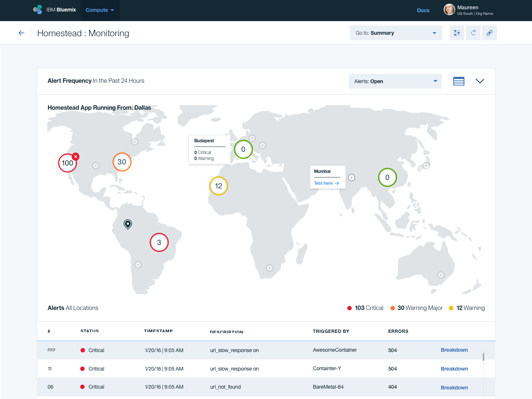Click Maureen's profile avatar
This screenshot has height=399, width=532.
pyautogui.click(x=449, y=10)
